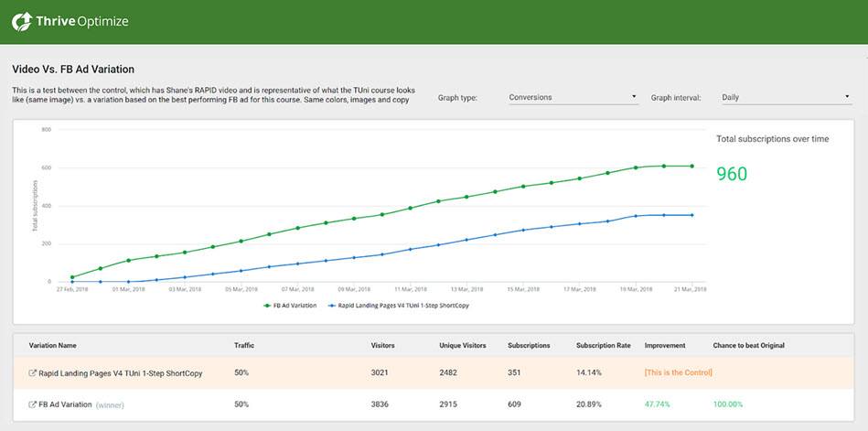Select the Chance to beat Original header
The image size is (868, 431).
748,346
